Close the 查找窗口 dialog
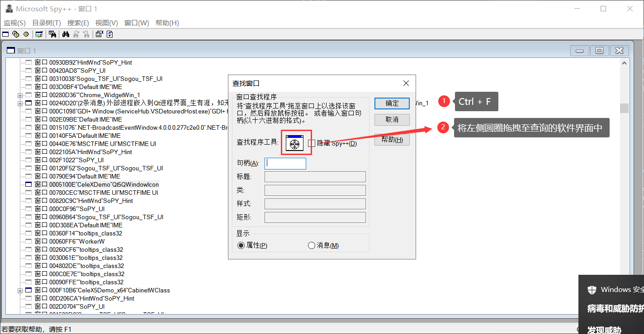This screenshot has height=334, width=644. pyautogui.click(x=406, y=83)
